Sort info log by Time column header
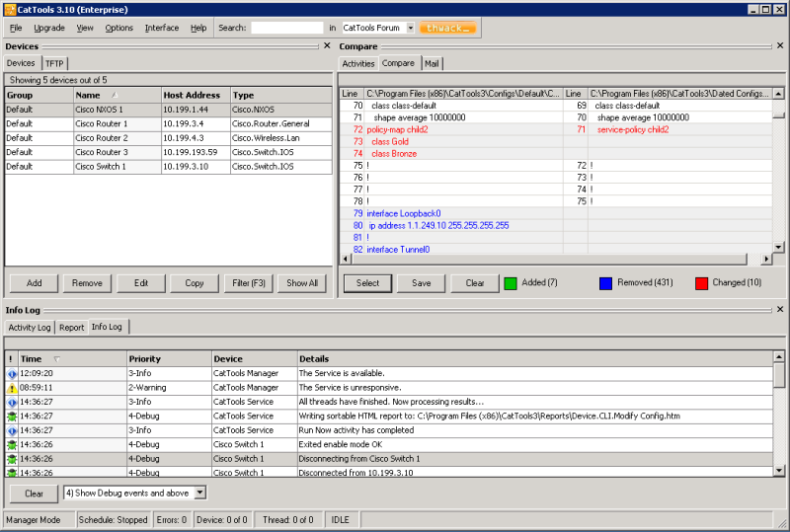Screen dimensions: 790x532 [72, 358]
